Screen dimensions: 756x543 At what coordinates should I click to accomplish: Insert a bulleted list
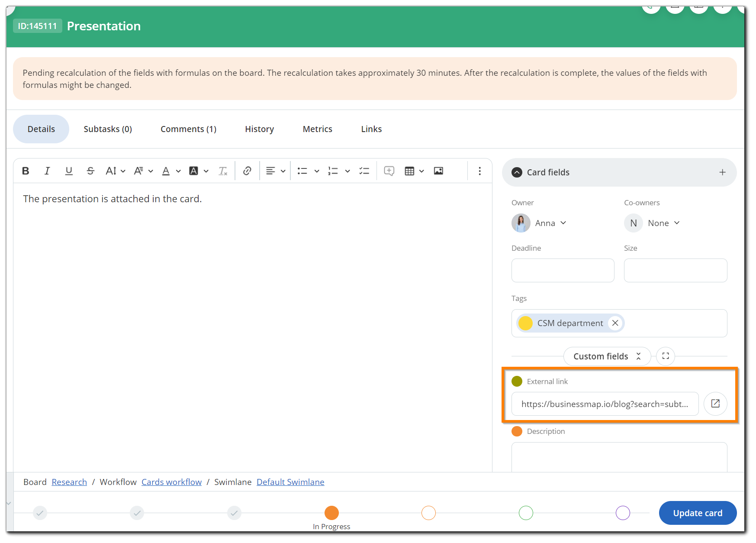click(302, 171)
